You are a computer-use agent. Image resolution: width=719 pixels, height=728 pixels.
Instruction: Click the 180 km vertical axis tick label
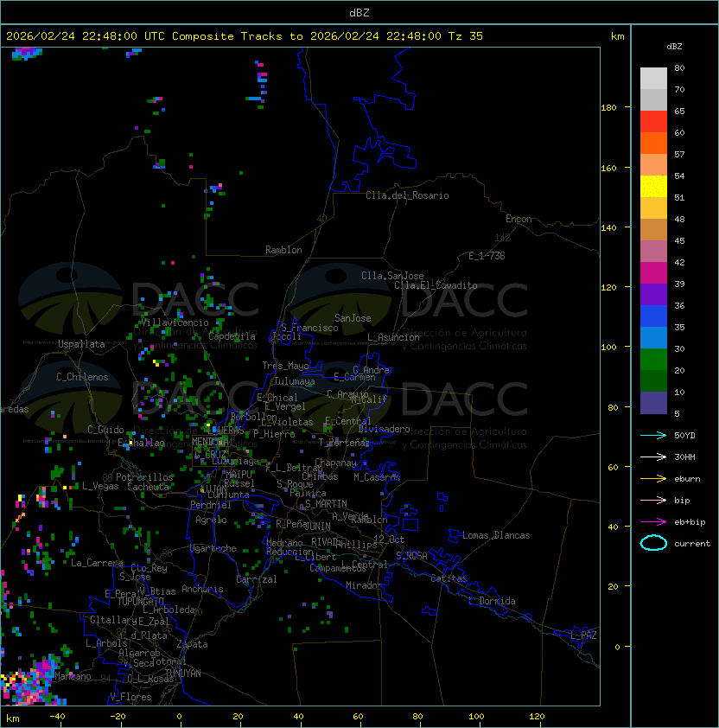click(608, 107)
